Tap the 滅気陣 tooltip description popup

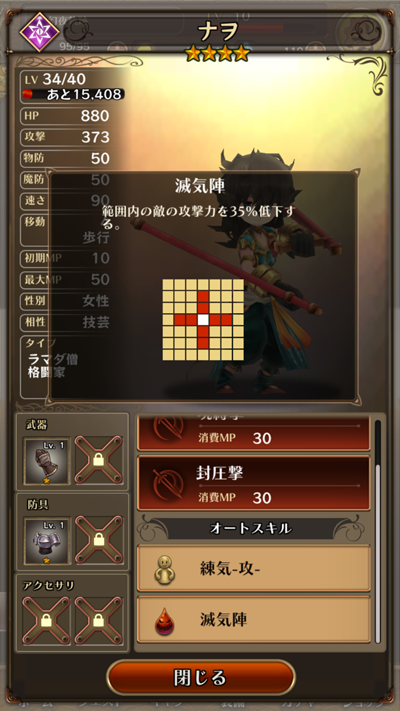(202, 286)
